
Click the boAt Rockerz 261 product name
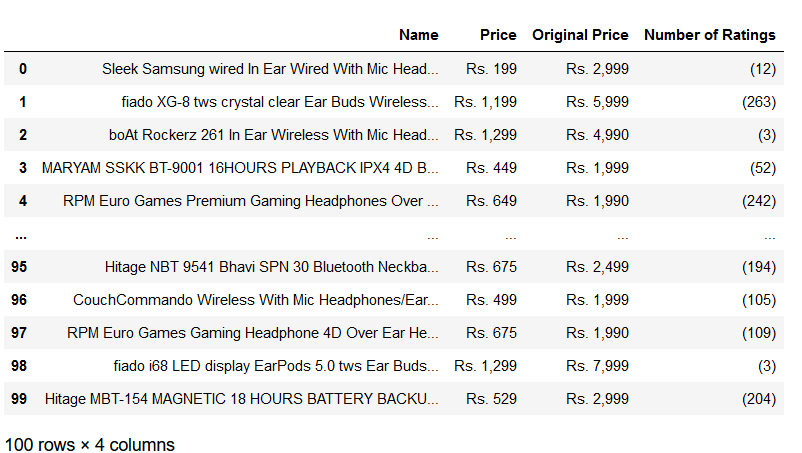[x=274, y=134]
